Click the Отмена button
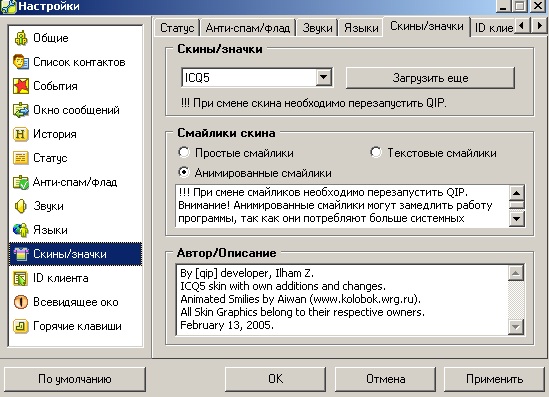This screenshot has width=549, height=397. pos(385,379)
